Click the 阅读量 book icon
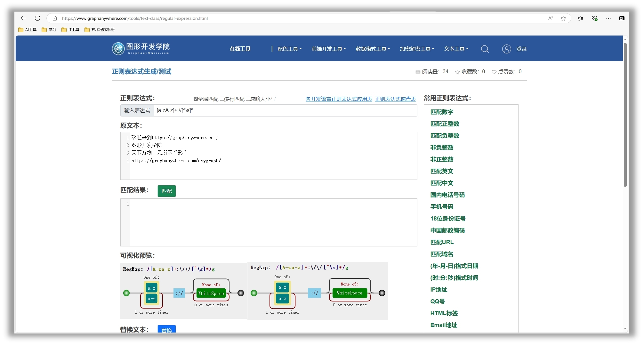This screenshot has width=644, height=345. 418,72
